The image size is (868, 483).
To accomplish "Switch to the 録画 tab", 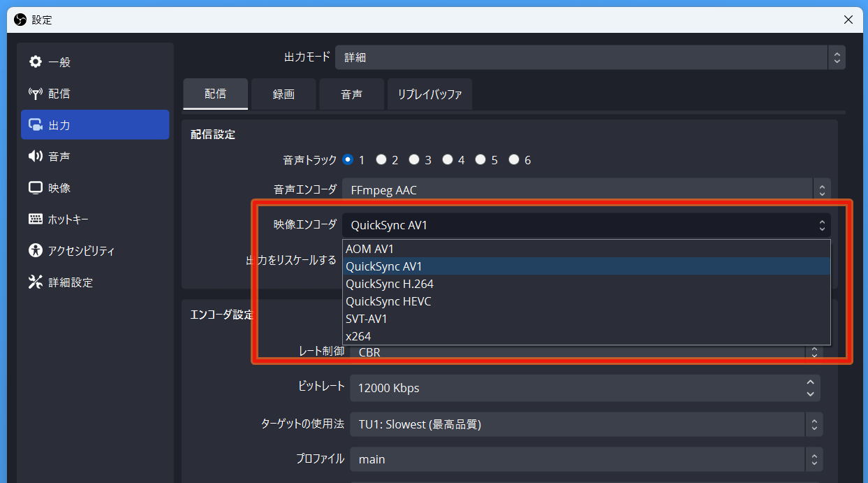I will click(284, 94).
